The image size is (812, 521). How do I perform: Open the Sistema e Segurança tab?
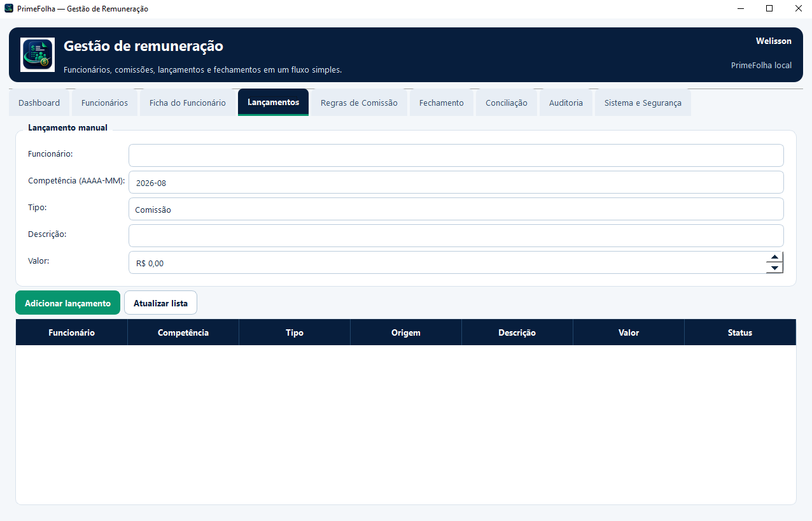pos(643,103)
